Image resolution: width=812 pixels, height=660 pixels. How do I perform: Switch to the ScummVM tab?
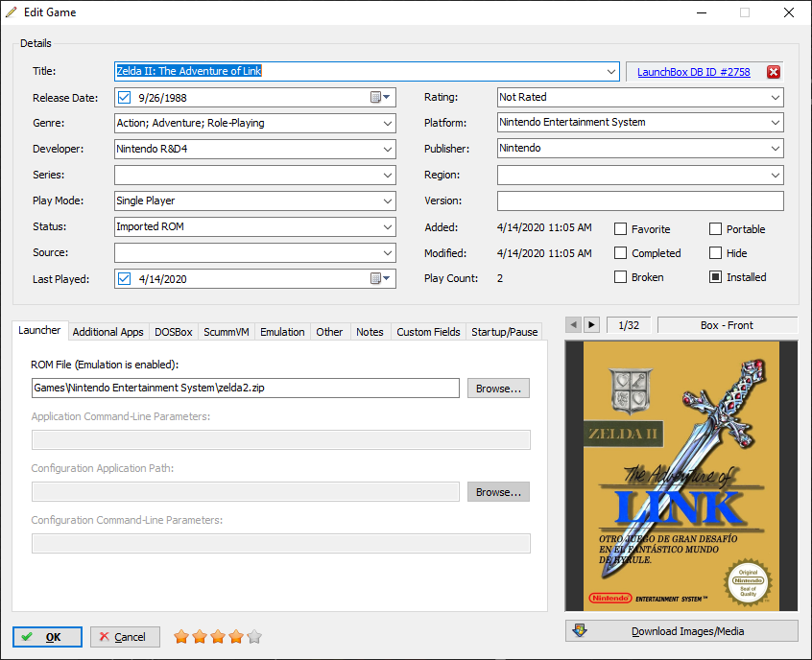click(x=227, y=332)
